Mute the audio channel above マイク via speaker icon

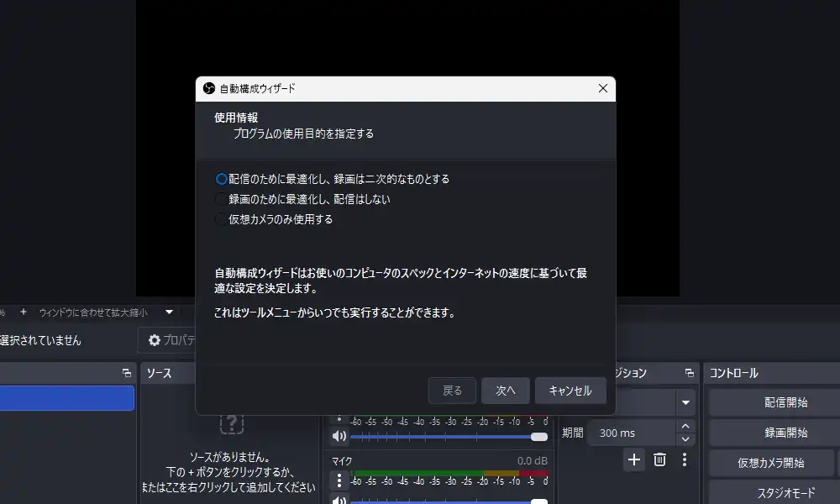tap(339, 436)
